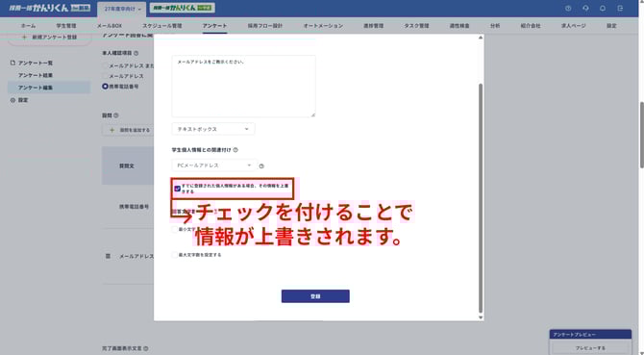Click the かんりくん logo in header

(x=49, y=8)
